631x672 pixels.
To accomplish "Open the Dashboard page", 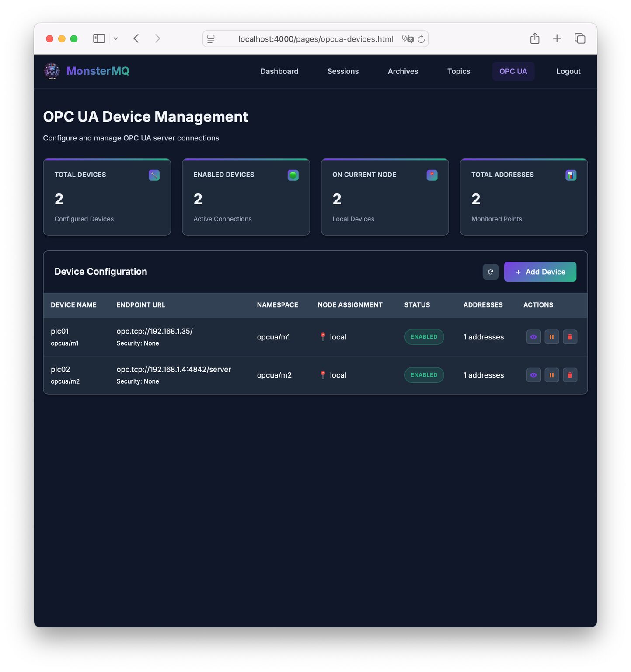I will (279, 71).
